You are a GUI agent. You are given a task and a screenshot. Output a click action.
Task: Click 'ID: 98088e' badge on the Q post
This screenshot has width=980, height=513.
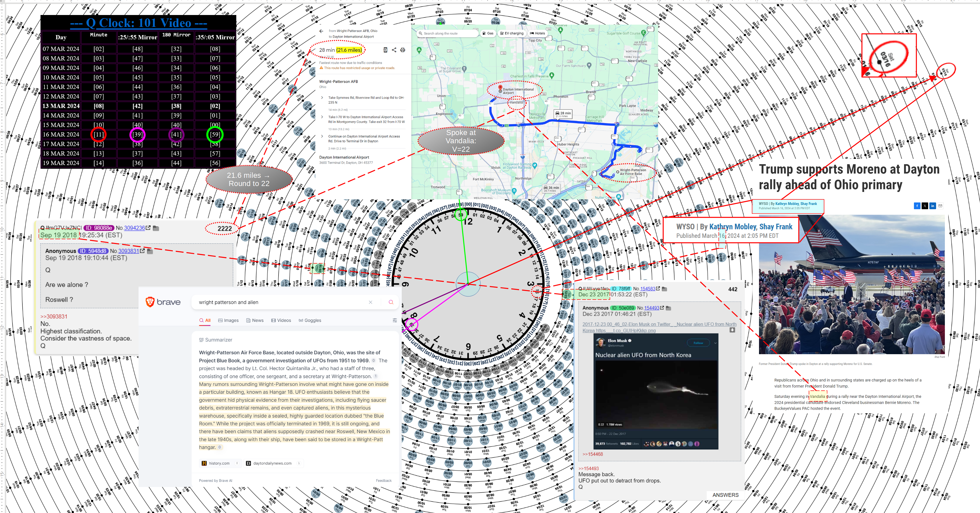click(x=99, y=228)
